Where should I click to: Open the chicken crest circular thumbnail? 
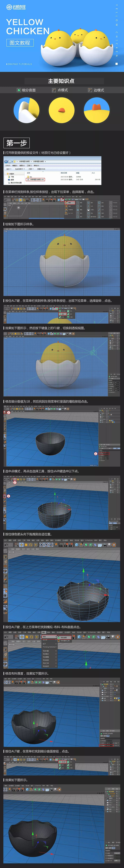coord(97,110)
